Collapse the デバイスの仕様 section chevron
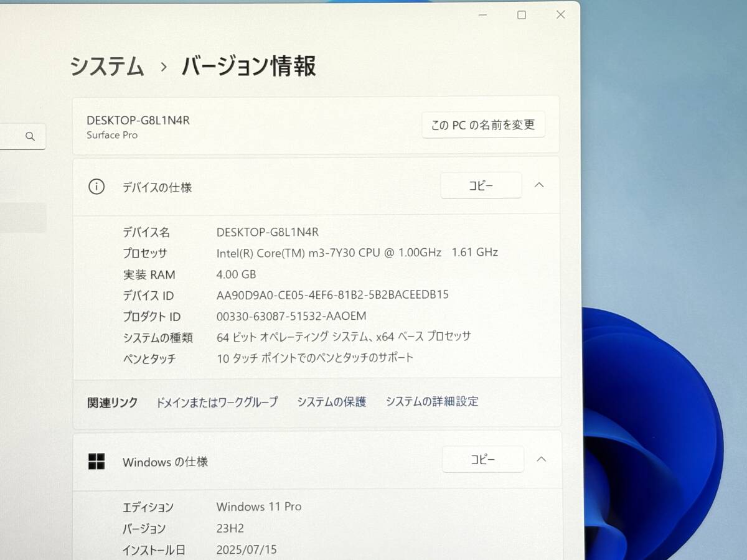747x560 pixels. 539,185
